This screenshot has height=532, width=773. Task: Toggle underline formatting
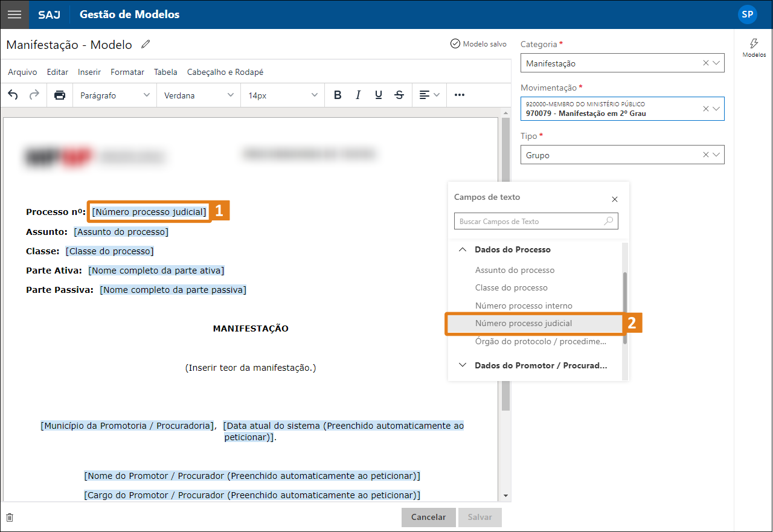pyautogui.click(x=379, y=95)
